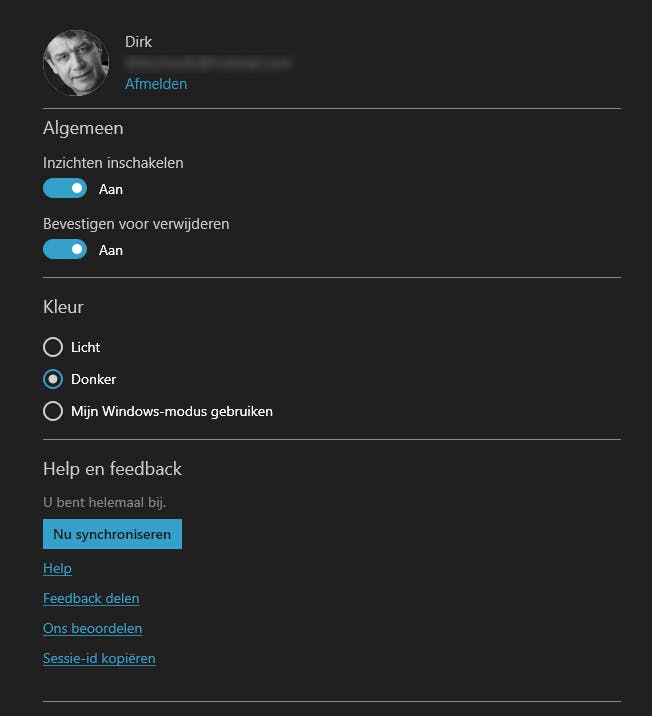The height and width of the screenshot is (716, 652).
Task: Click the Ons beoordelen link
Action: (92, 628)
